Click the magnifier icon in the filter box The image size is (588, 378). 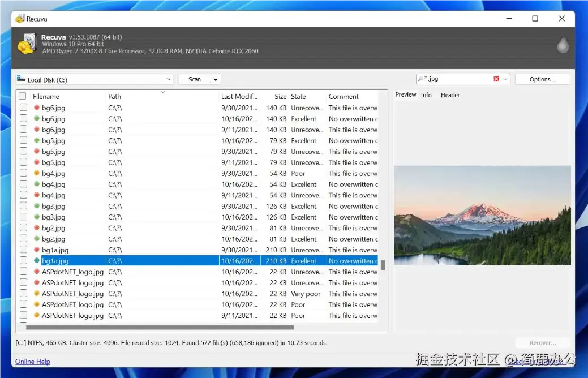click(x=420, y=79)
